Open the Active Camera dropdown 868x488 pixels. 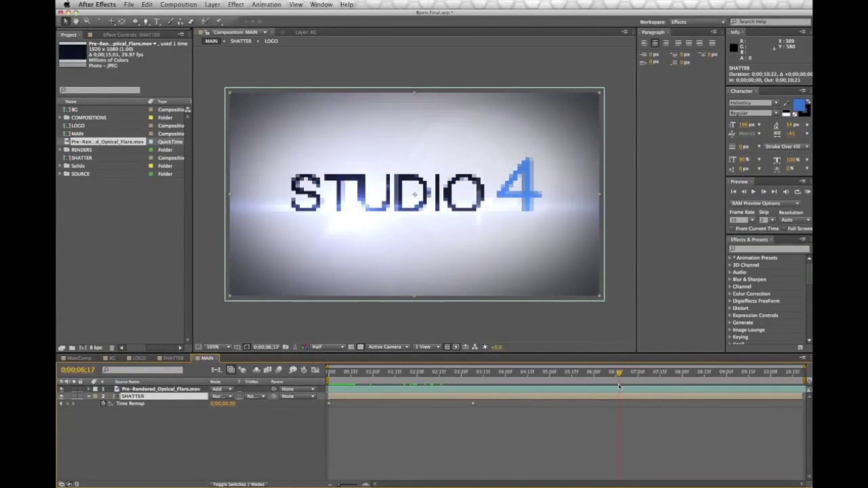click(388, 347)
